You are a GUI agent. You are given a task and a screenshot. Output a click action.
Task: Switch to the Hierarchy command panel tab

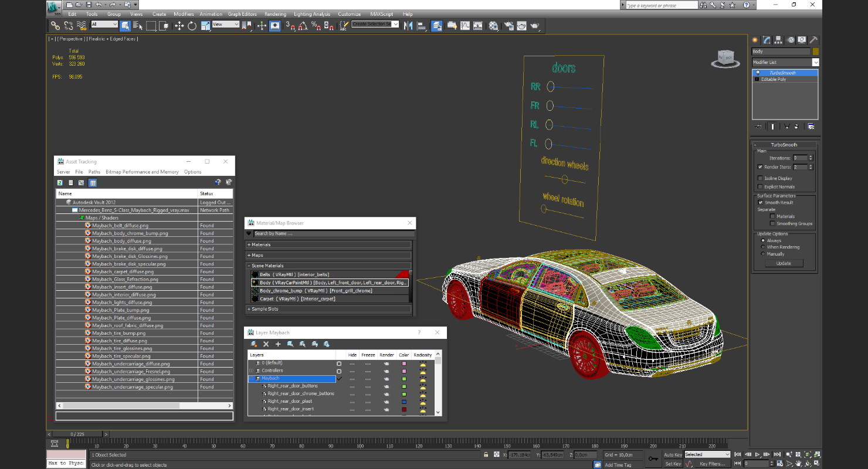pyautogui.click(x=778, y=40)
